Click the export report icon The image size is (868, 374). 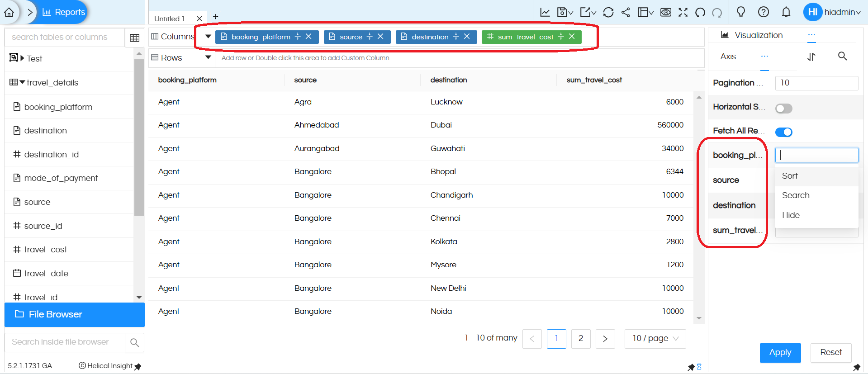click(x=585, y=12)
